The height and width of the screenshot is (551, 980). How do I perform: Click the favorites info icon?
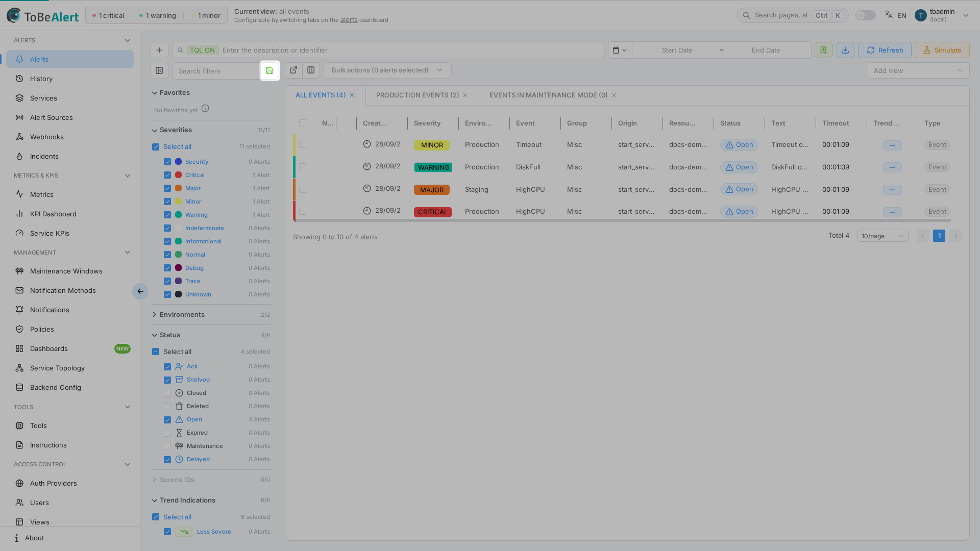coord(205,109)
